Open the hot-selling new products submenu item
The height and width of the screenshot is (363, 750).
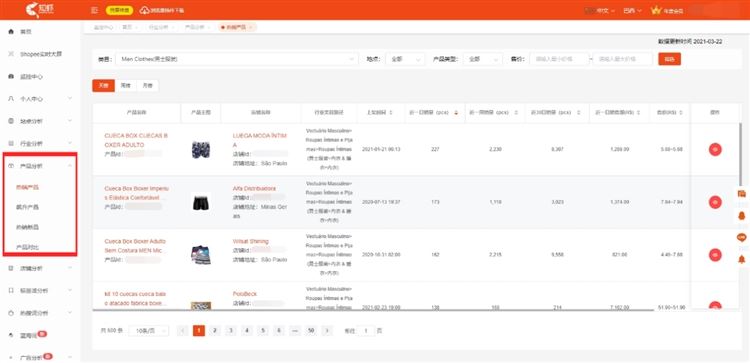(27, 227)
